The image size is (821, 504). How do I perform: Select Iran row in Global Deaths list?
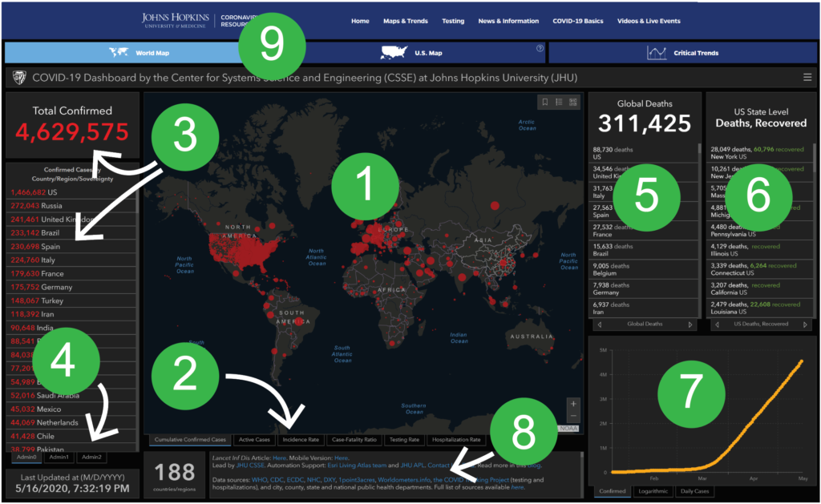[644, 308]
